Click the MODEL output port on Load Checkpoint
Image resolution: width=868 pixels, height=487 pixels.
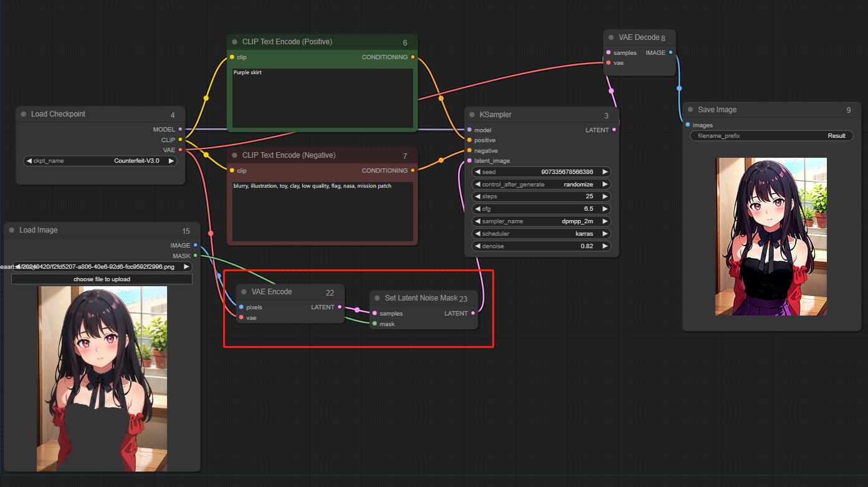point(180,129)
